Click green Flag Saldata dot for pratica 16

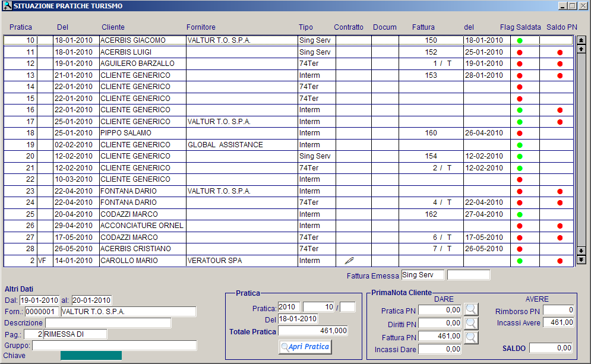[520, 110]
